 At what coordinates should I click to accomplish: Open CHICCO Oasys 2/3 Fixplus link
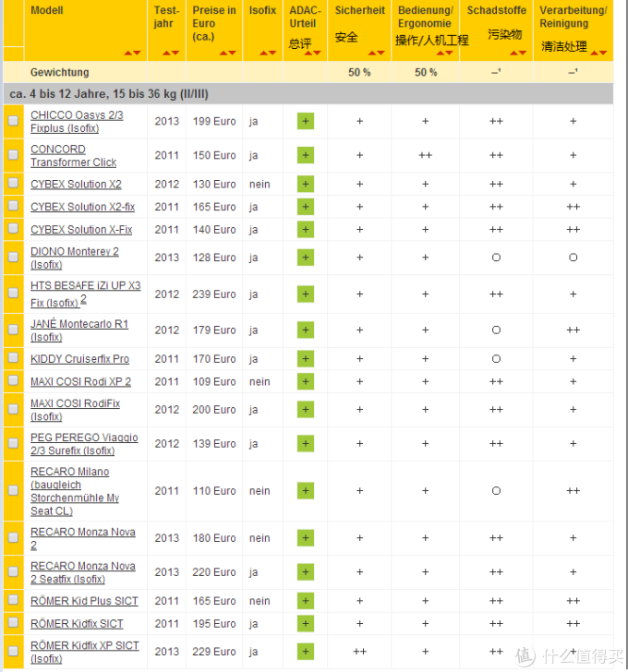click(x=77, y=122)
